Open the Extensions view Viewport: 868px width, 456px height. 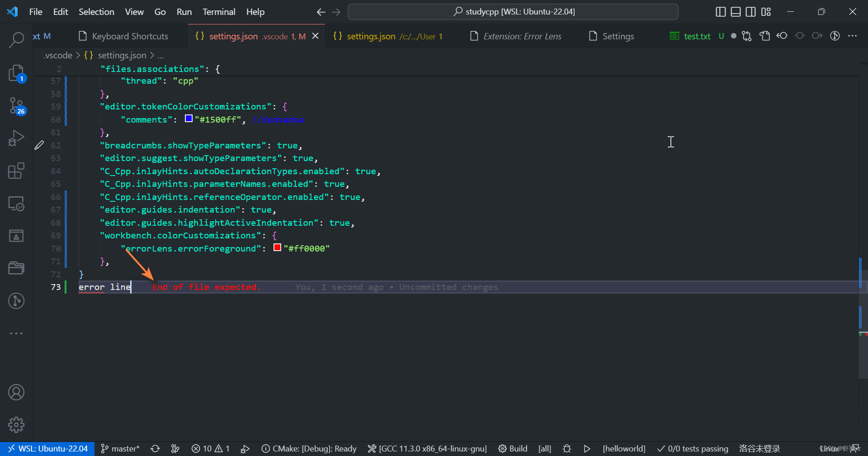click(x=16, y=171)
